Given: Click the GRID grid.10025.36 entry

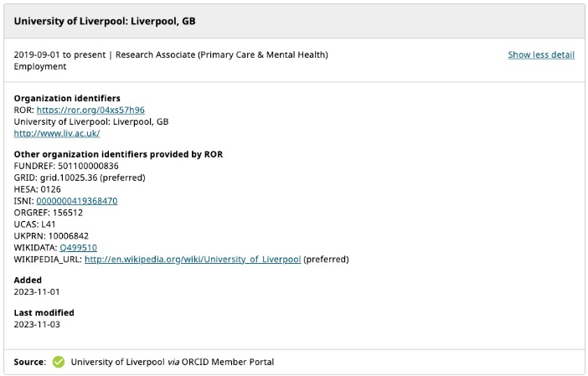Looking at the screenshot, I should pyautogui.click(x=80, y=178).
